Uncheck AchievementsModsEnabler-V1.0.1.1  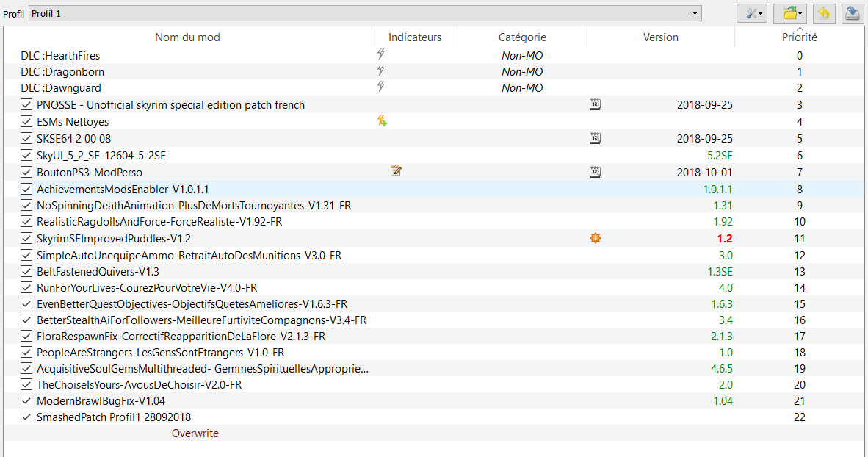[x=26, y=189]
